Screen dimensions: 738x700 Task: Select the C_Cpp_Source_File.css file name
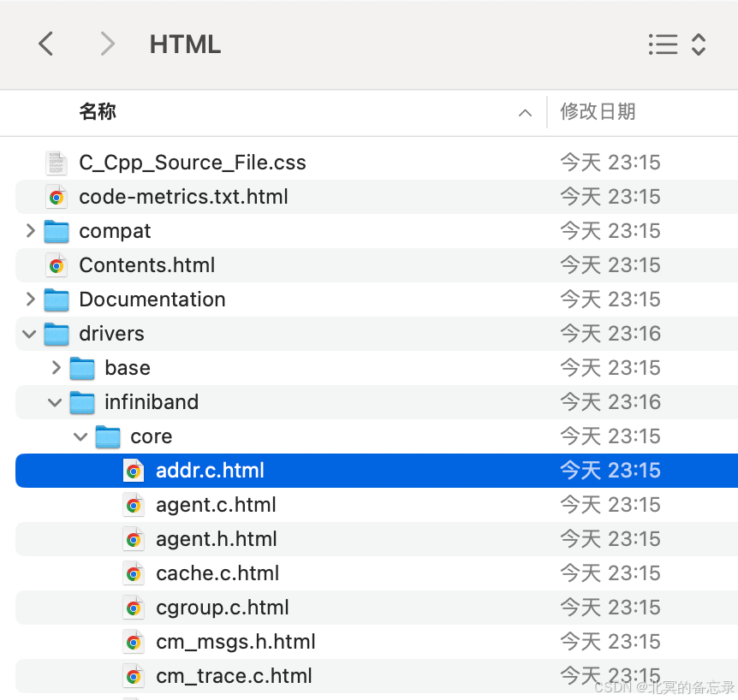point(193,163)
